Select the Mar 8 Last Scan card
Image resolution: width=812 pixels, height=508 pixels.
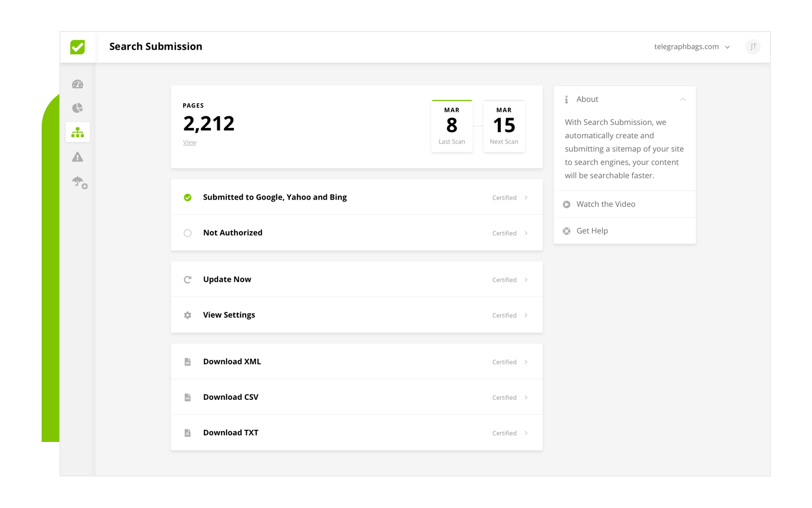tap(452, 126)
